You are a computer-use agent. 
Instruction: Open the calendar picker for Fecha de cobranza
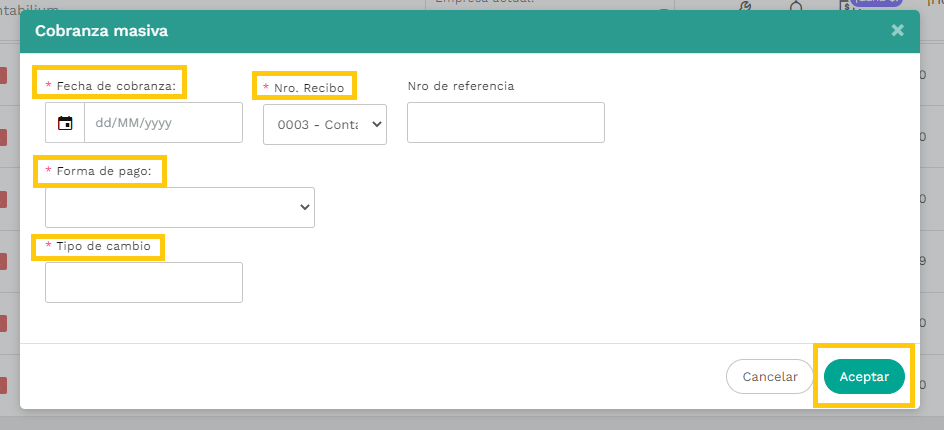pyautogui.click(x=65, y=123)
